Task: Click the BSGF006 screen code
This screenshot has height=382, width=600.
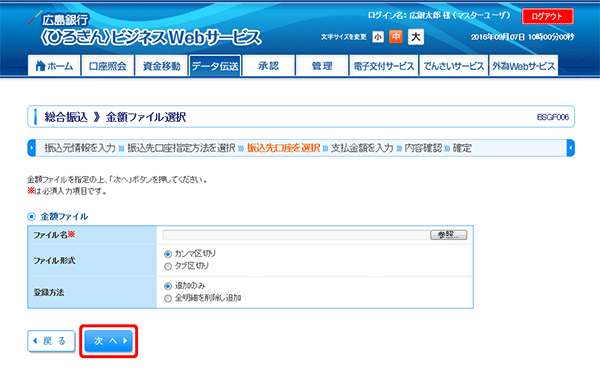Action: click(x=553, y=117)
